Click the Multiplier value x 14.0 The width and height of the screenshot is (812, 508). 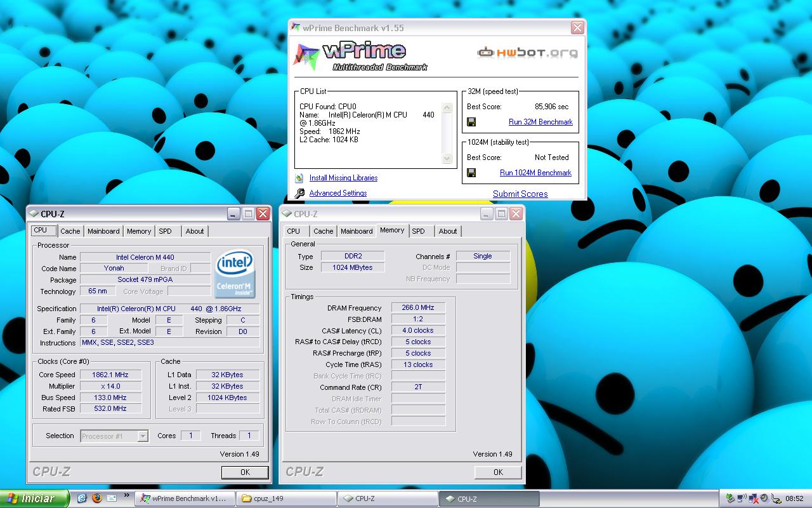(110, 386)
